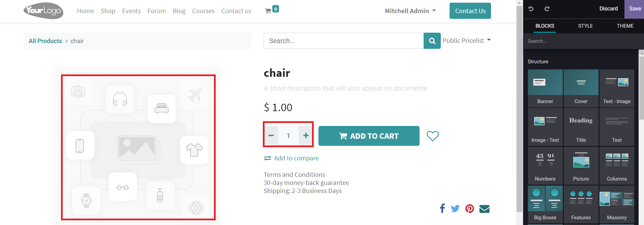644x225 pixels.
Task: Open the All Products breadcrumb link
Action: (45, 41)
